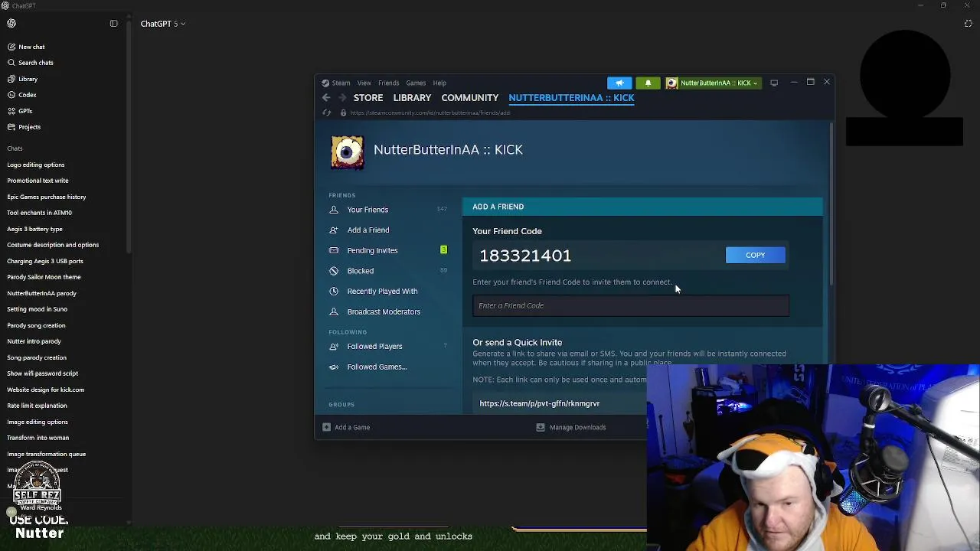Viewport: 980px width, 551px height.
Task: Open Your Friends list
Action: tap(367, 210)
